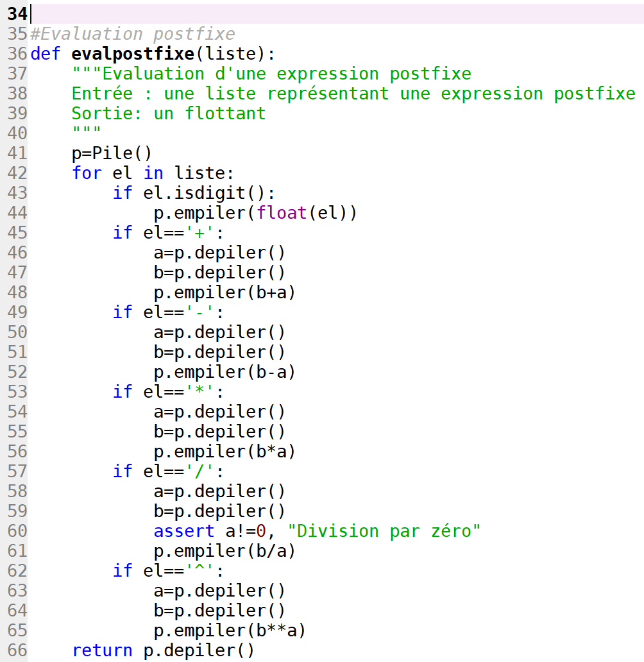Click 'p.empiler(b*a)' line
The image size is (644, 662).
225,452
